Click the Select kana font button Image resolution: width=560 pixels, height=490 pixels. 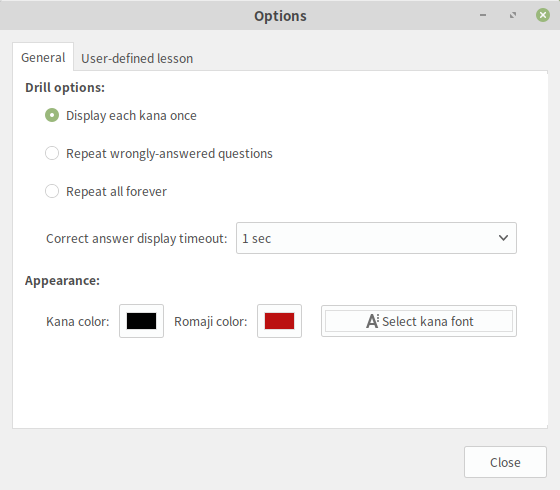[x=419, y=321]
